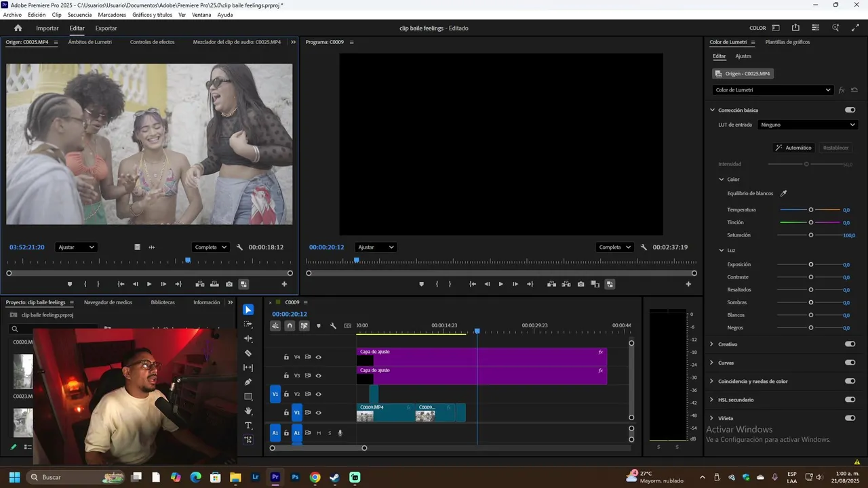Image resolution: width=868 pixels, height=488 pixels.
Task: Select the Rectangle tool
Action: 248,396
